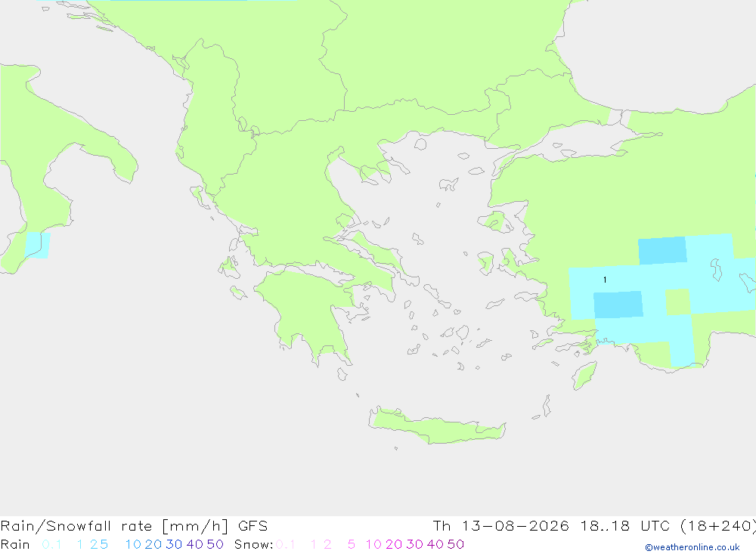The width and height of the screenshot is (756, 554).
Task: Click the snow legend value 30
Action: pos(414,544)
